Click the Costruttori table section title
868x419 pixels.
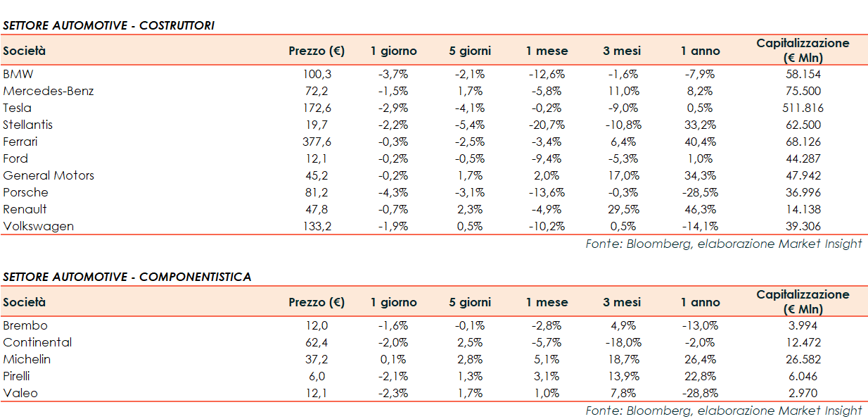[109, 25]
